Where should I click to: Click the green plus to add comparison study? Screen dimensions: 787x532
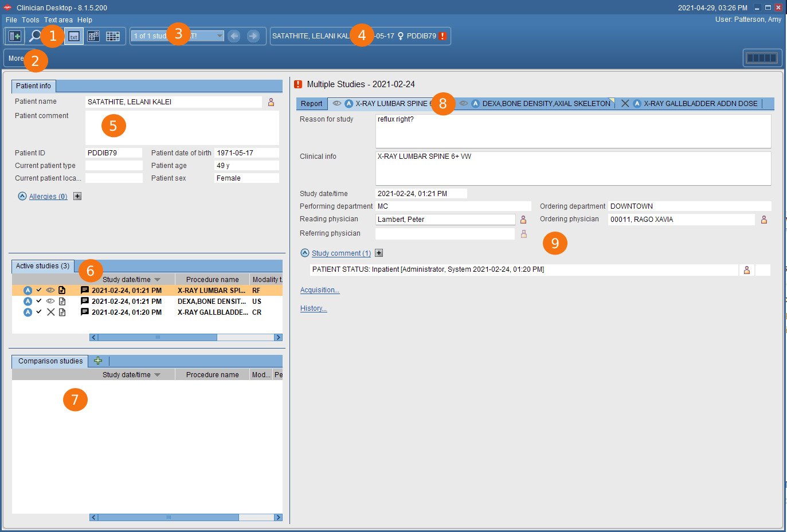point(98,361)
